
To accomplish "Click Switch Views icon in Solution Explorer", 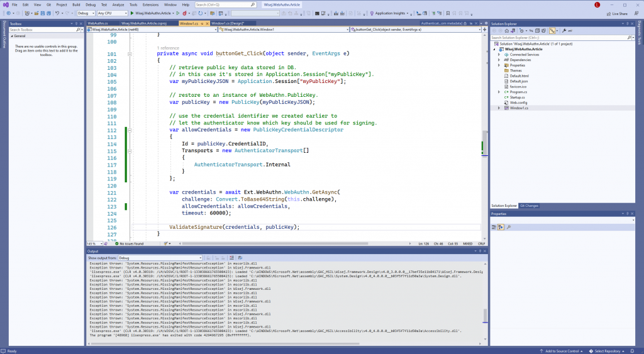I will 513,30.
